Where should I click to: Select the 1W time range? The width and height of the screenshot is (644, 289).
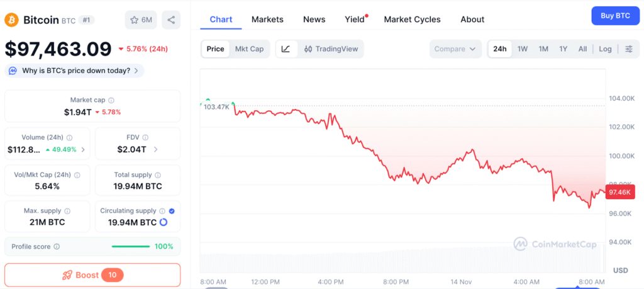[523, 49]
